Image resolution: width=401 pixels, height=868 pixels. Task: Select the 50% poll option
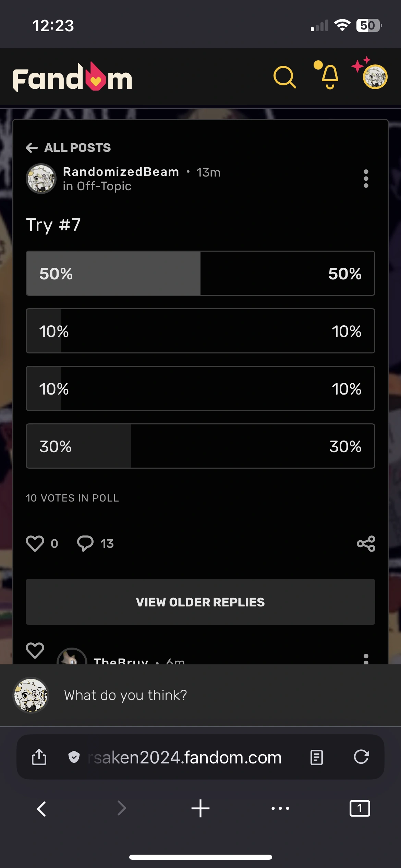(200, 273)
